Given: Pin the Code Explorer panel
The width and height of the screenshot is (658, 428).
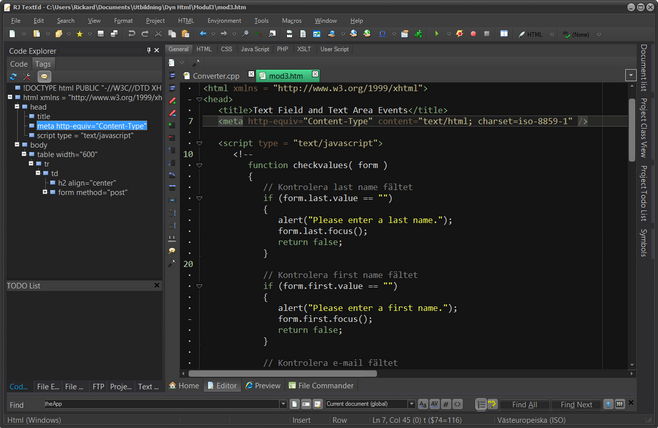Looking at the screenshot, I should (149, 49).
